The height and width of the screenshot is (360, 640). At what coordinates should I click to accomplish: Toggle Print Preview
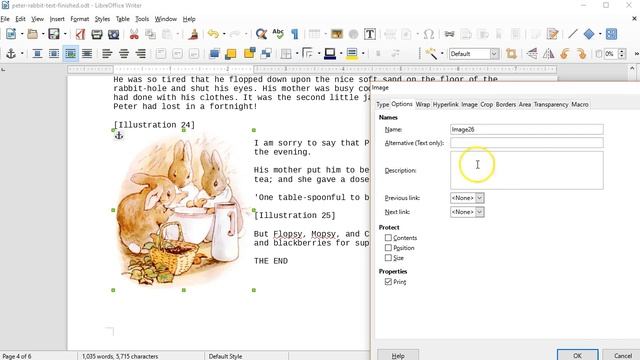coord(113,34)
